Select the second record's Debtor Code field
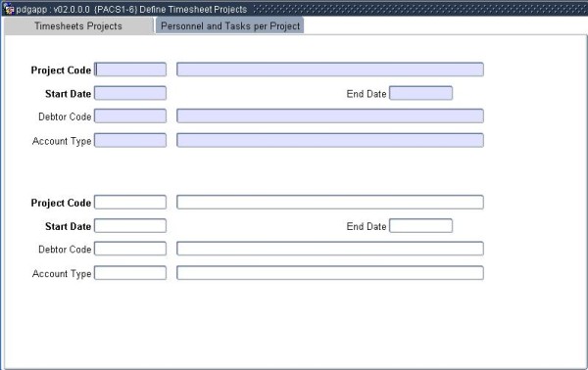 [x=130, y=249]
